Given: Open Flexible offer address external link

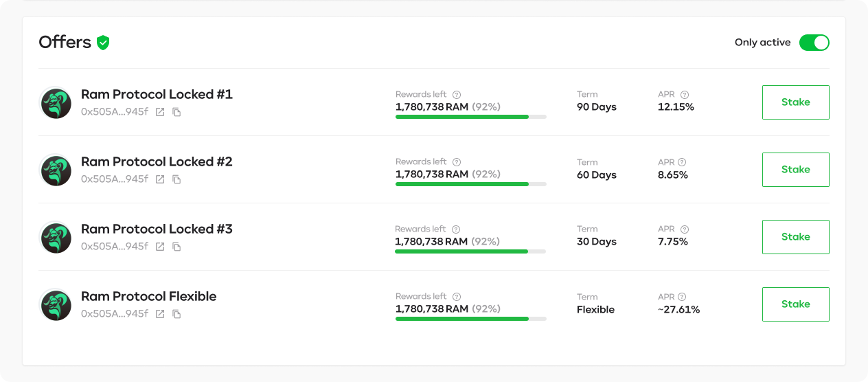Looking at the screenshot, I should 160,314.
